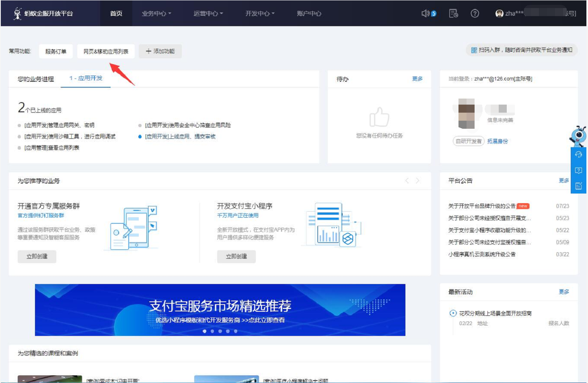Screen dimensions: 588x383
Task: Open [应用管理]查看应用列表 link
Action: tap(52, 148)
